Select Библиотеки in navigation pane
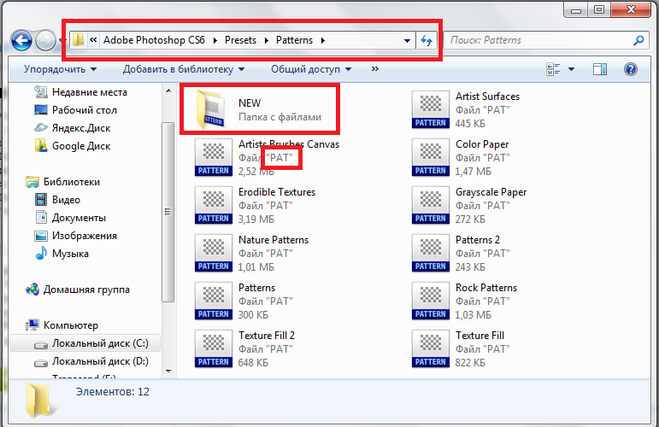 click(63, 182)
